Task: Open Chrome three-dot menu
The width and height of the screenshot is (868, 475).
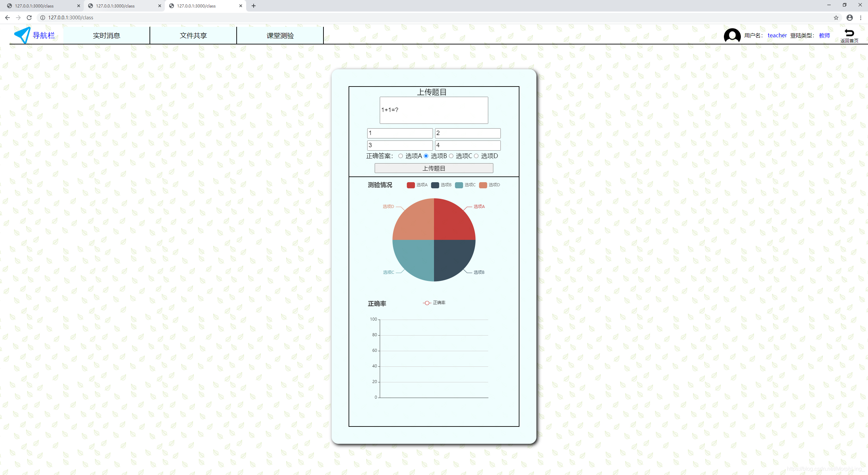Action: tap(861, 18)
